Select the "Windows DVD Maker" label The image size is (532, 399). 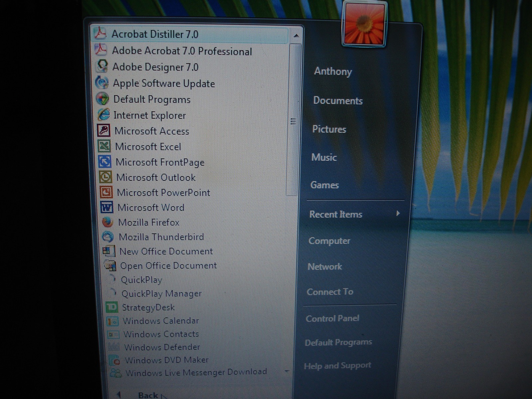coord(167,360)
